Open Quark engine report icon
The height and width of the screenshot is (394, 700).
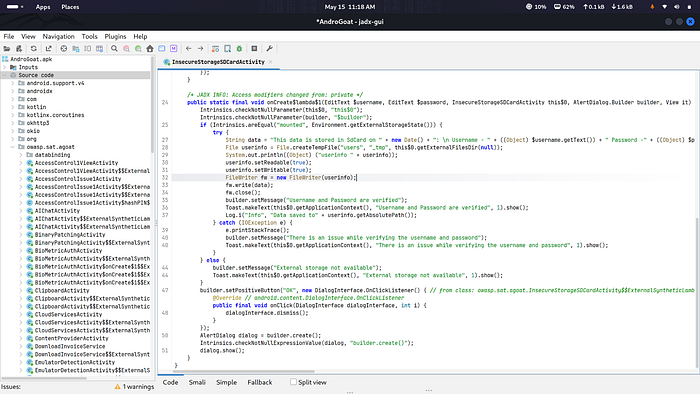click(227, 49)
